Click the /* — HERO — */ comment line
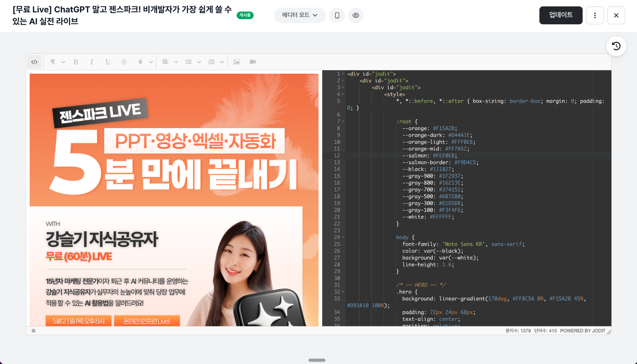This screenshot has height=364, width=637. tap(421, 285)
